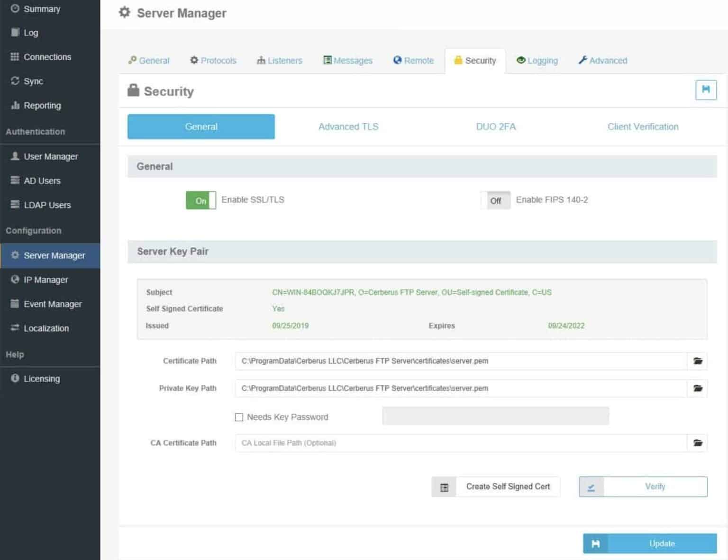Open User Manager in sidebar
This screenshot has width=728, height=560.
[50, 156]
